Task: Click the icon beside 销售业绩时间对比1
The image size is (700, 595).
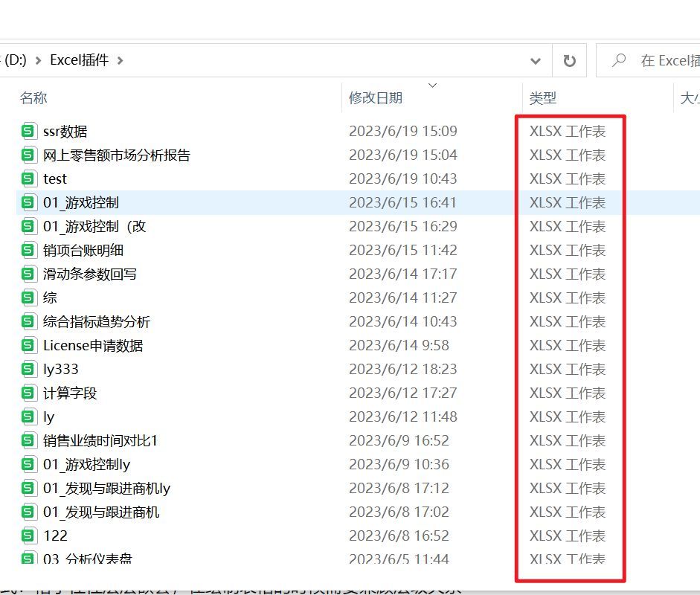Action: [28, 440]
